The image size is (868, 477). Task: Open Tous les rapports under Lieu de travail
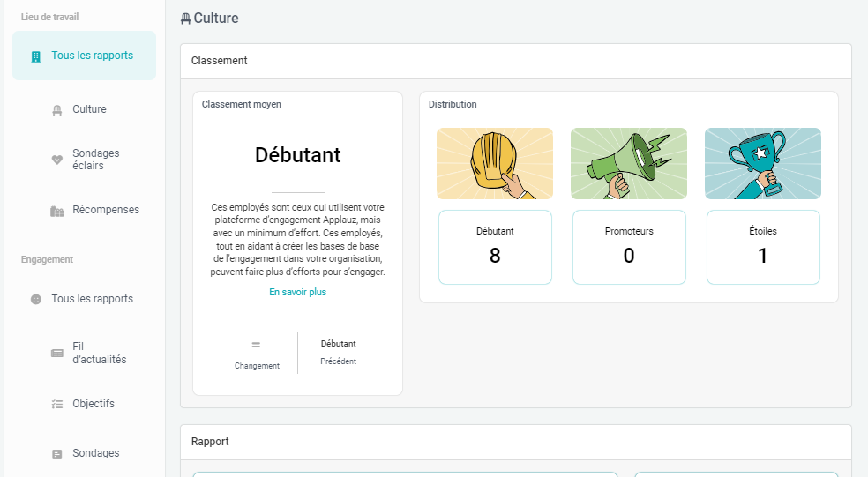coord(92,56)
